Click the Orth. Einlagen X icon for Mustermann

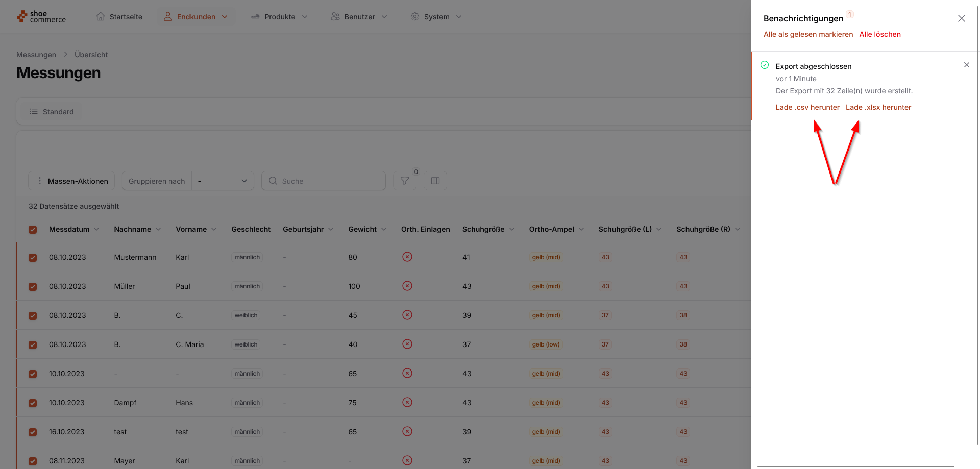[x=407, y=257]
